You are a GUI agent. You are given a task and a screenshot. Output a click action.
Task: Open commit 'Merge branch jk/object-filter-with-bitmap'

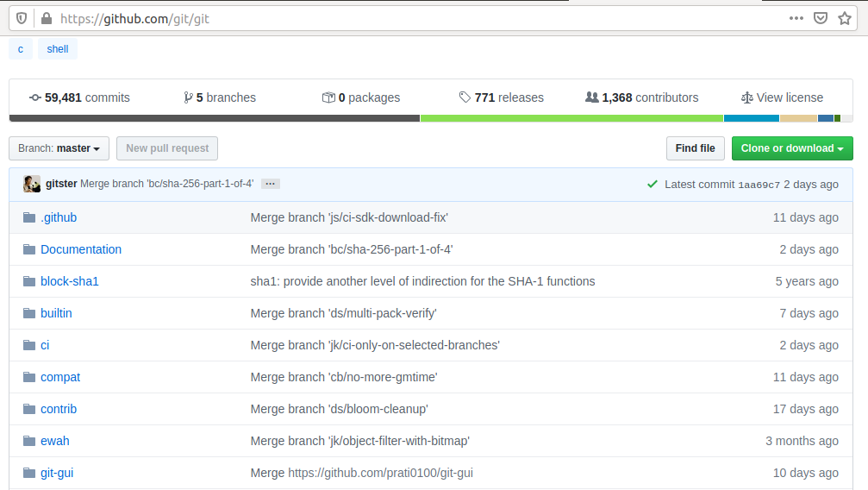[359, 441]
